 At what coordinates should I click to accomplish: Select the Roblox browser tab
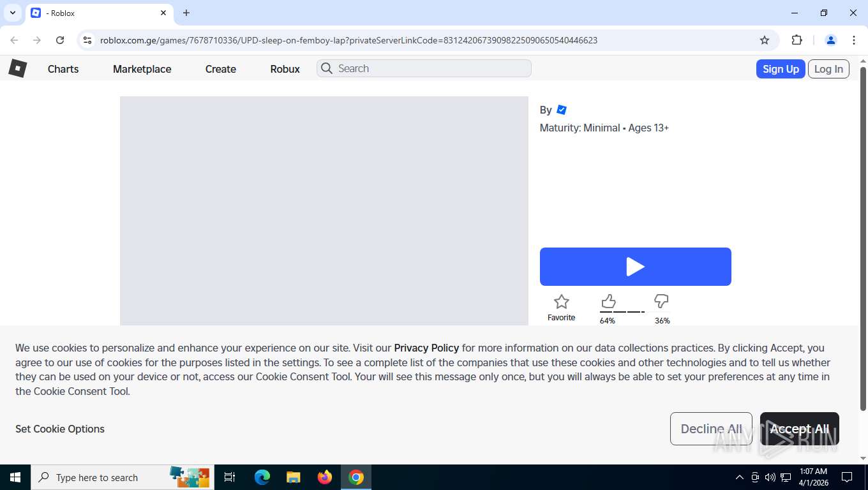[99, 13]
